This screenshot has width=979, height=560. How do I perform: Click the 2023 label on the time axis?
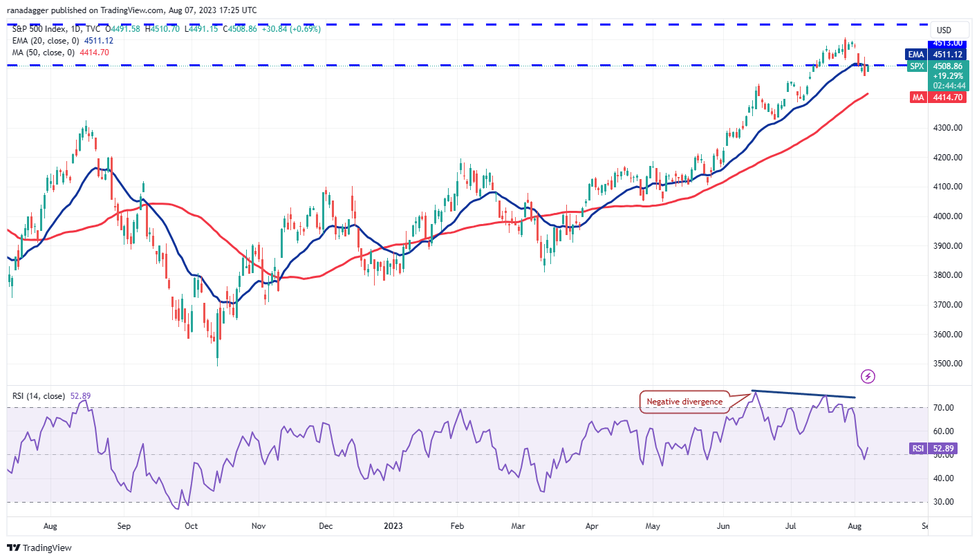click(x=393, y=526)
